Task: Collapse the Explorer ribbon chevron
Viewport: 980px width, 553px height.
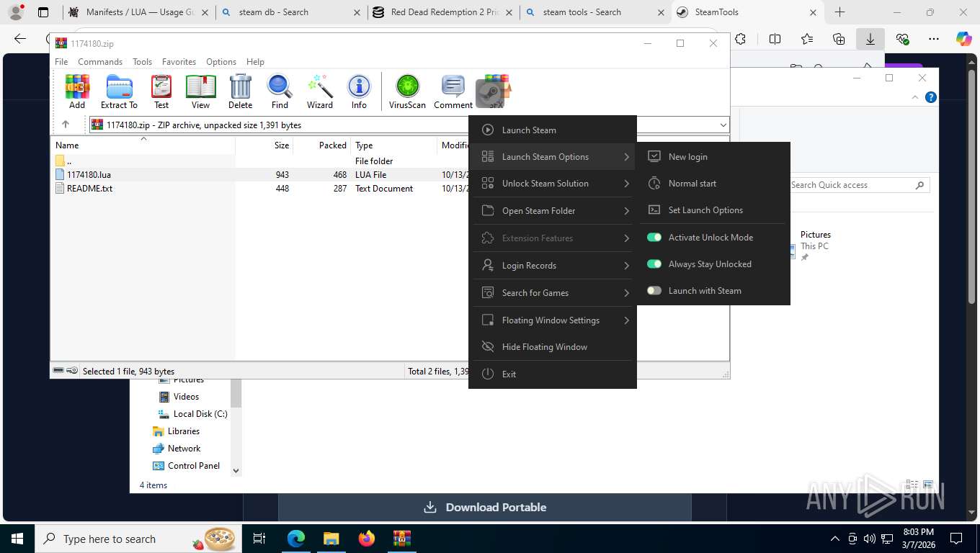Action: tap(916, 98)
